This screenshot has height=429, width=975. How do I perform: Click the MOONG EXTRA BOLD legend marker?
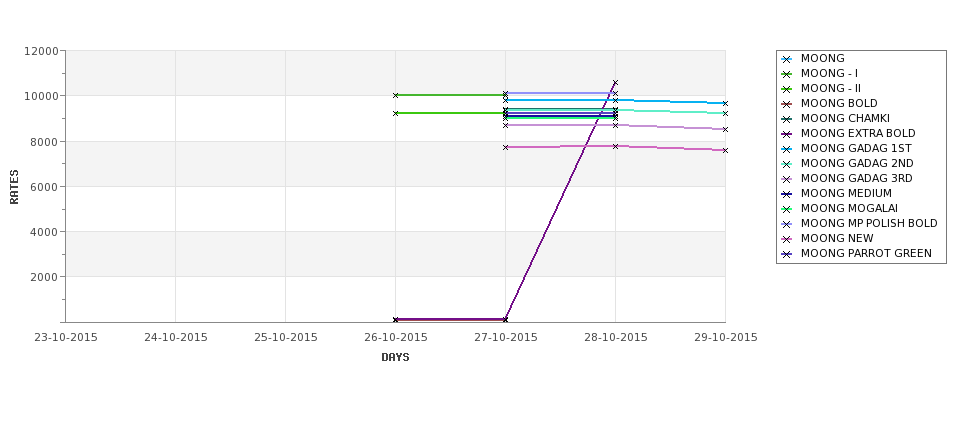(787, 134)
